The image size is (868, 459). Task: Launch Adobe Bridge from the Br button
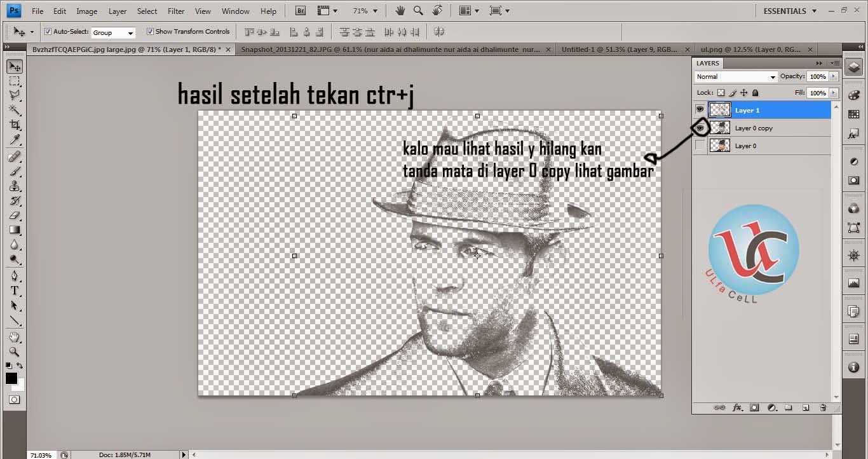click(x=301, y=11)
